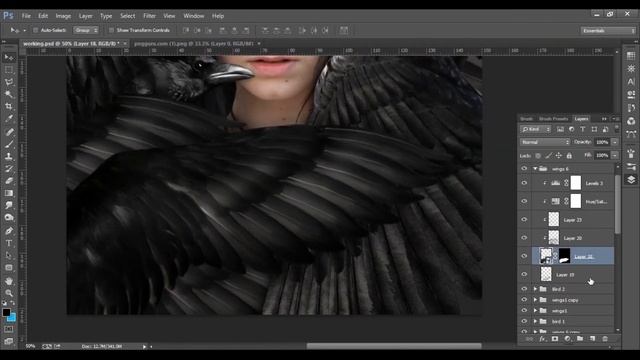Image resolution: width=640 pixels, height=360 pixels.
Task: Hide Layer 23 visibility eye
Action: coord(524,220)
